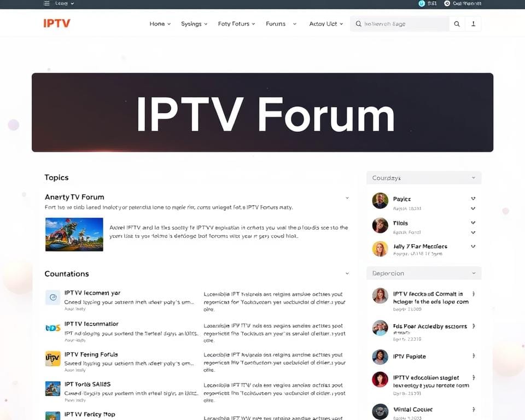
Task: Click the IPTV Popiote avatar in sidebar
Action: pos(380,357)
